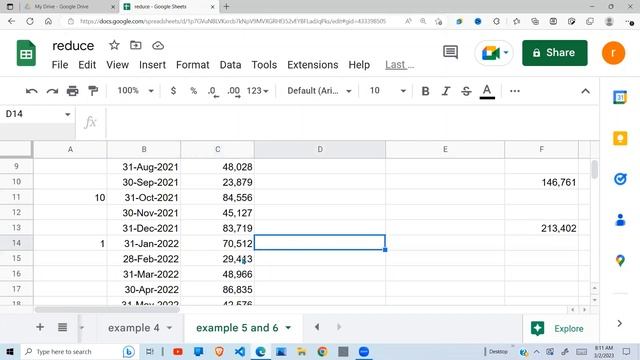
Task: Select row 14 header
Action: [x=16, y=243]
